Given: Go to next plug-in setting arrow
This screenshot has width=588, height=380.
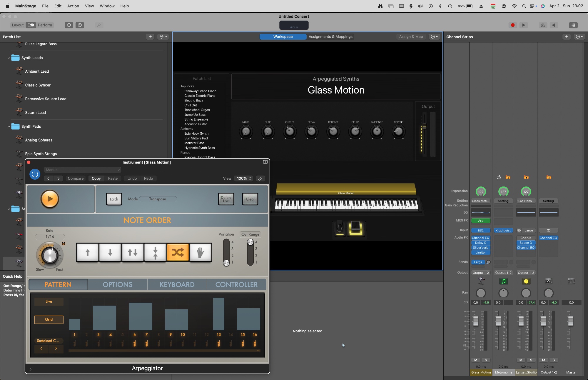Looking at the screenshot, I should coord(58,179).
